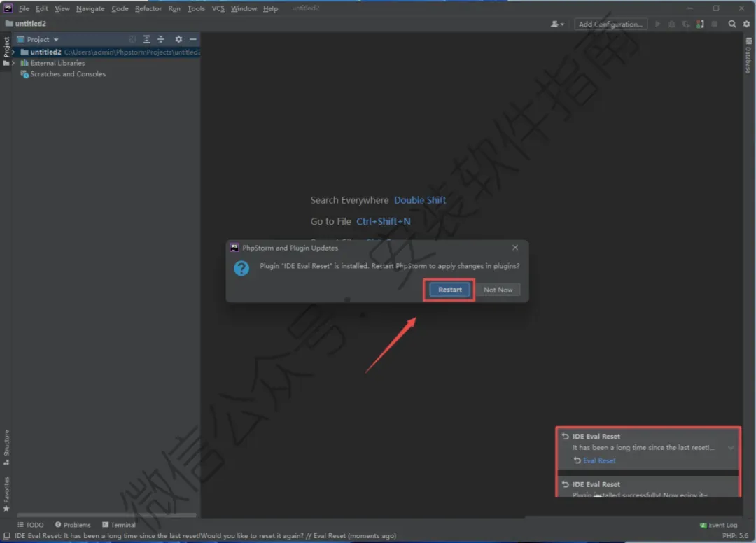
Task: Choose Not Now in the update dialog
Action: tap(498, 290)
